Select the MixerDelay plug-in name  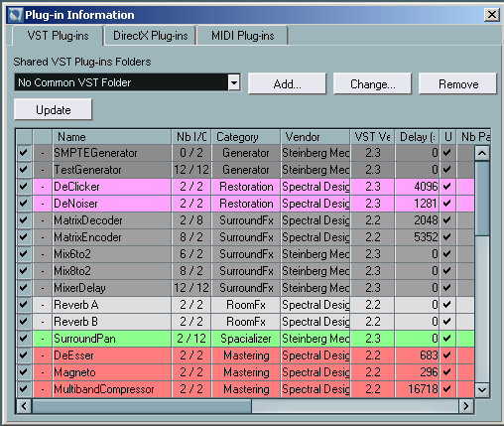click(x=79, y=288)
